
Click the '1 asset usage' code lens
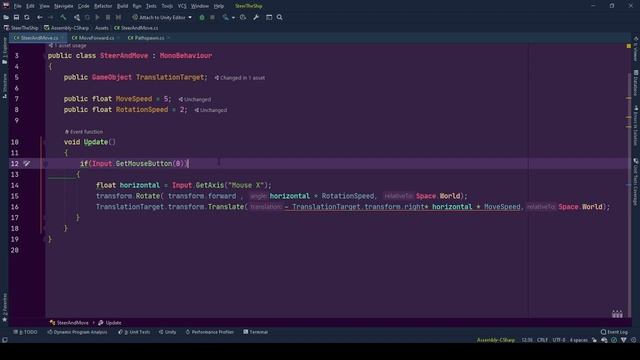pos(67,46)
